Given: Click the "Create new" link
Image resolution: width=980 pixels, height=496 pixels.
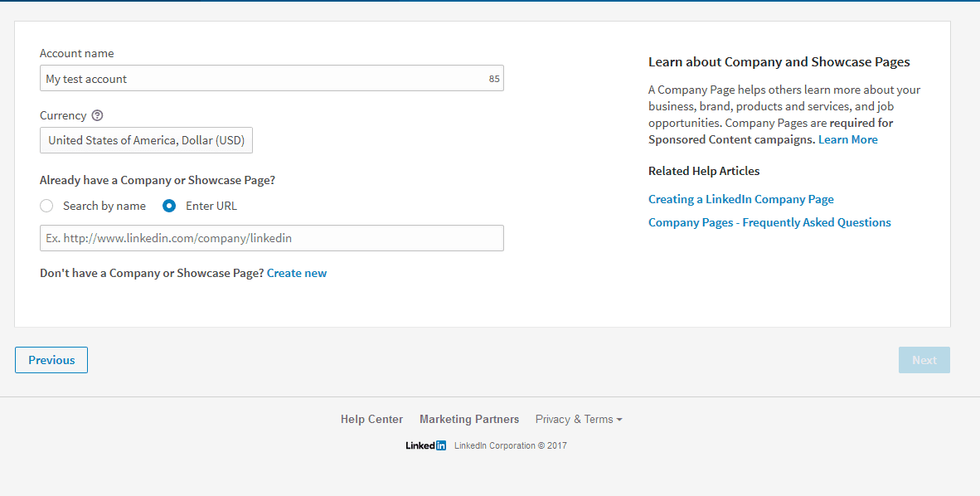Looking at the screenshot, I should pos(297,273).
